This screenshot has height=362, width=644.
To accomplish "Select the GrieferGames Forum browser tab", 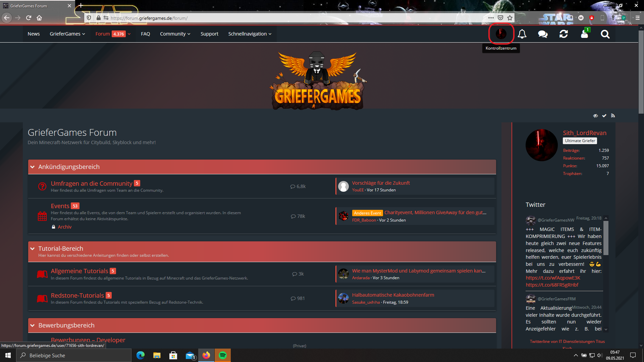I will tap(37, 6).
